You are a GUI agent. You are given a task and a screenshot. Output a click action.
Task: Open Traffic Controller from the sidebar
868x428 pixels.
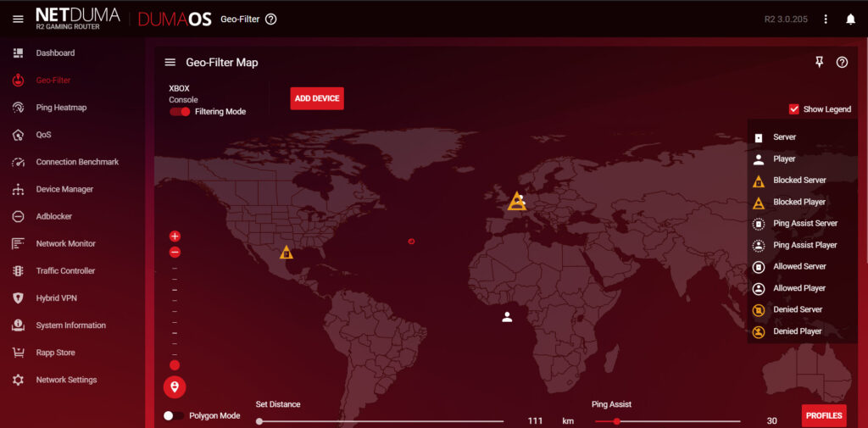tap(65, 270)
